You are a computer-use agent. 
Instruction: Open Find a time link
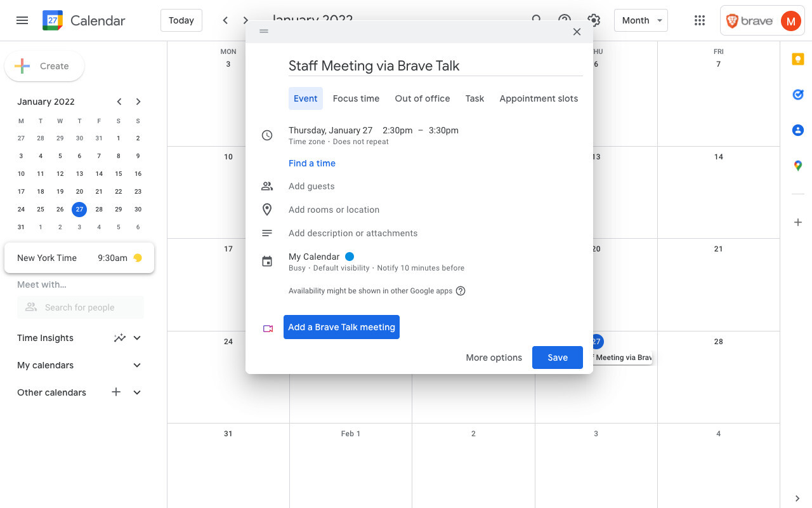pos(311,163)
